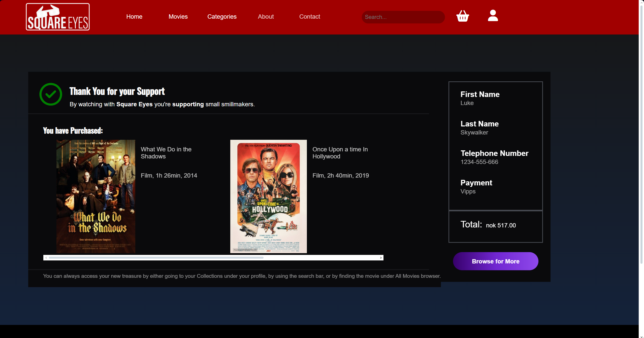Click the right arrow of the horizontal scrollbar
644x338 pixels.
(x=381, y=257)
